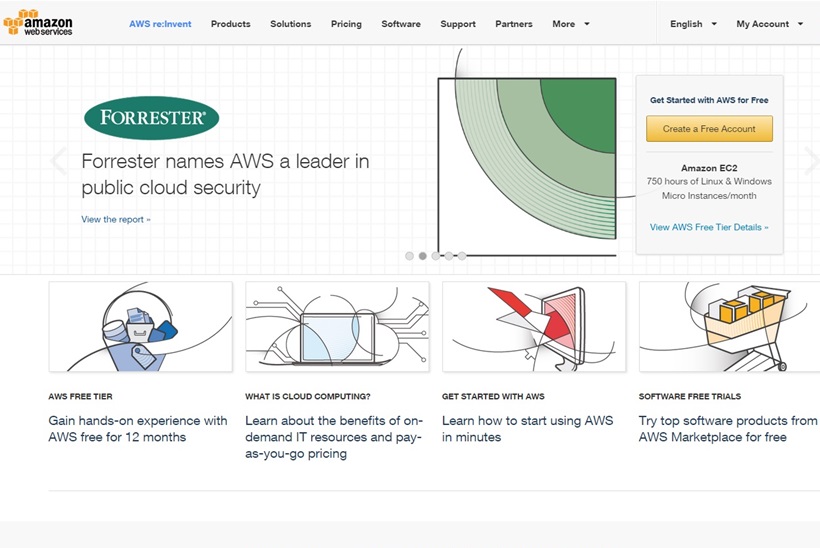This screenshot has width=820, height=548.
Task: Open the Partners menu item
Action: click(514, 24)
